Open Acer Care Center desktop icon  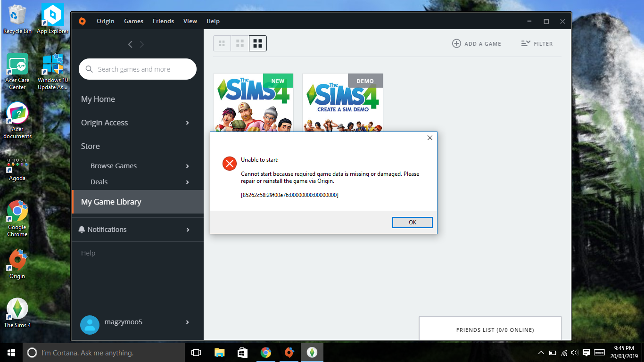coord(17,71)
